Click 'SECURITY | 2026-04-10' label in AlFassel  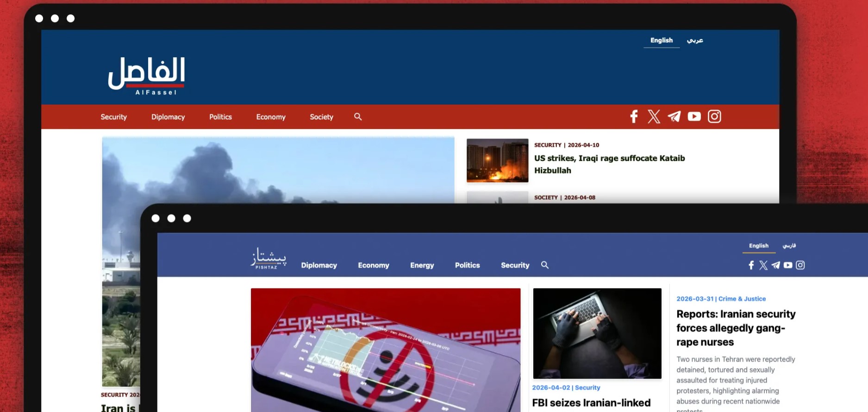click(x=567, y=145)
